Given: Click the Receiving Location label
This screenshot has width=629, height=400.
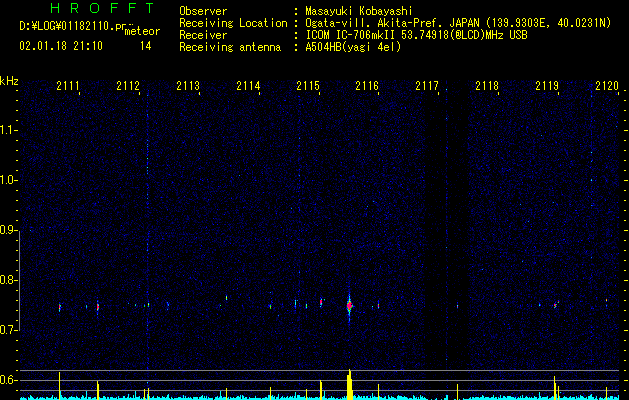Looking at the screenshot, I should 233,23.
